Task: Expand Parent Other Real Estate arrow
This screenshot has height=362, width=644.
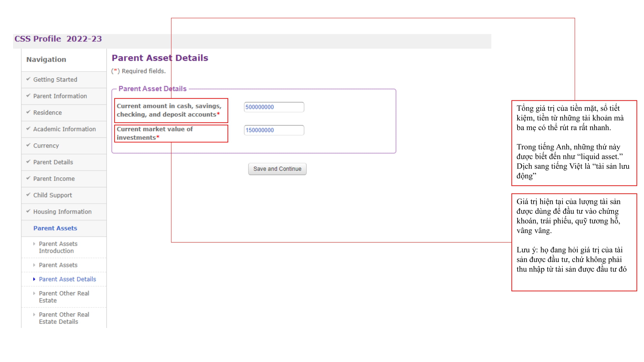Action: (x=34, y=293)
